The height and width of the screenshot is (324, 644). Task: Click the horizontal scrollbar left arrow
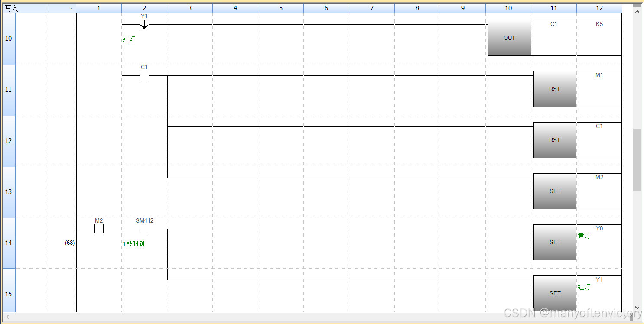click(x=7, y=317)
